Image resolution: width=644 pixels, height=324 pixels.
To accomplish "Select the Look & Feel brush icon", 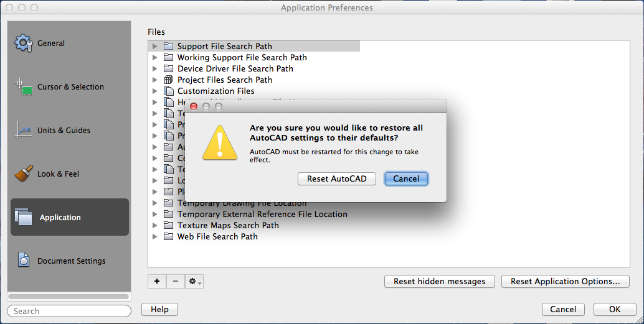I will click(24, 174).
